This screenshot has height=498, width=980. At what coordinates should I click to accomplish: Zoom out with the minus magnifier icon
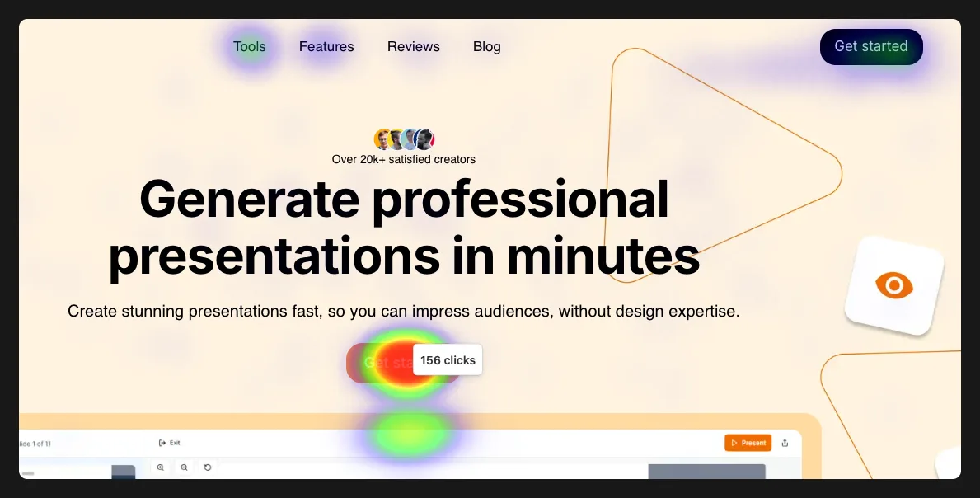pyautogui.click(x=185, y=467)
